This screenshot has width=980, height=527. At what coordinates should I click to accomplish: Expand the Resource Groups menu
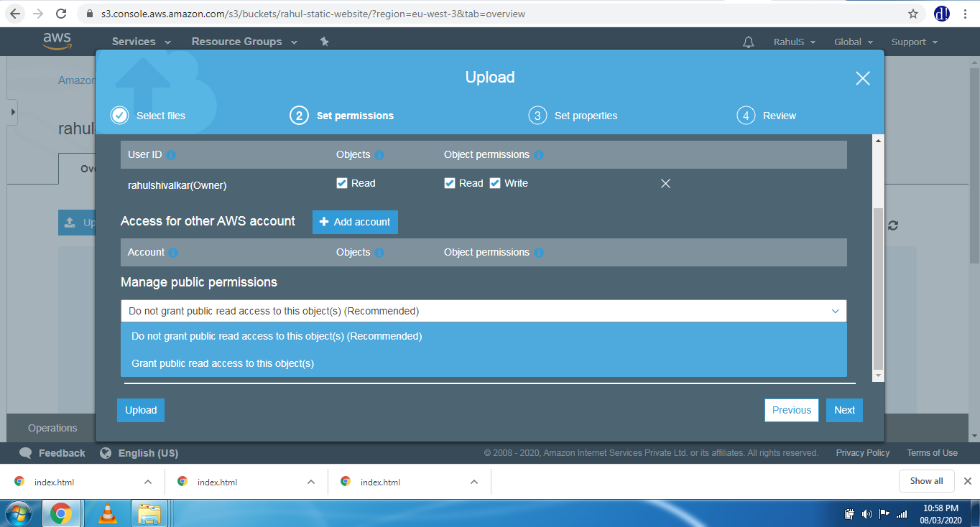click(244, 42)
